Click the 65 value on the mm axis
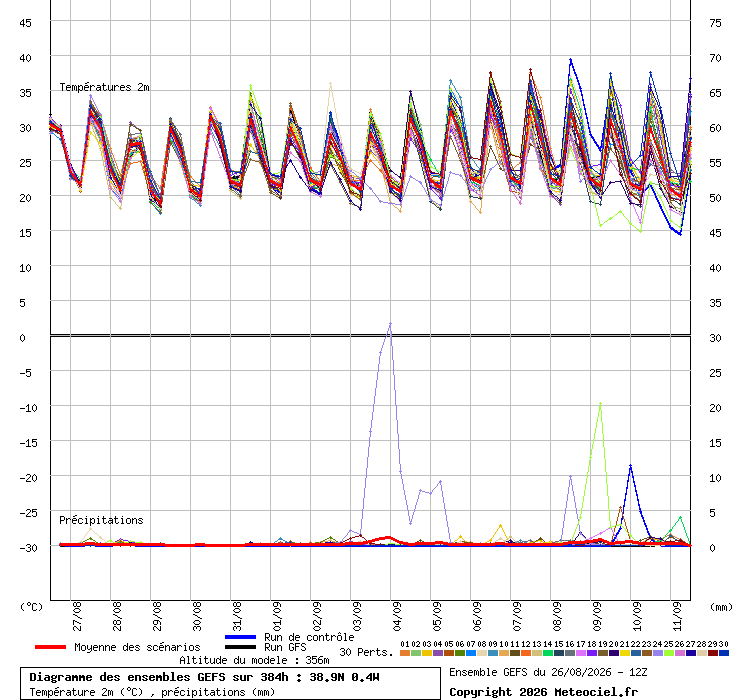Screen dimensions: 740x700 point(715,93)
